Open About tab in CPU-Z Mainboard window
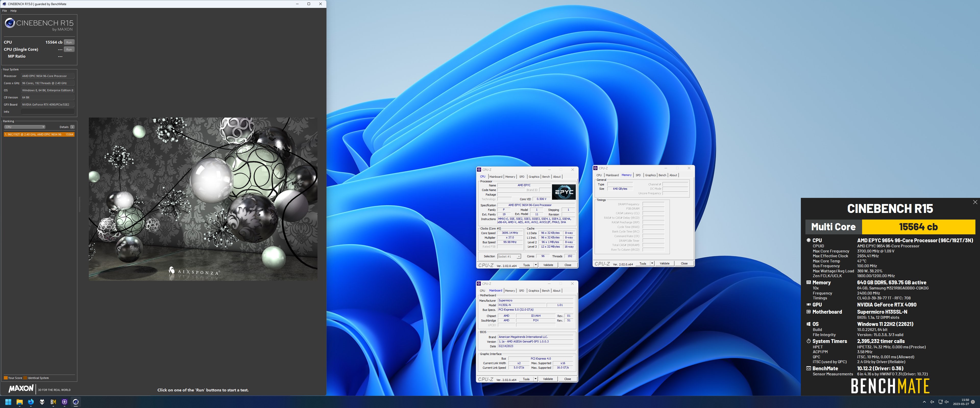The width and height of the screenshot is (980, 408). (557, 291)
